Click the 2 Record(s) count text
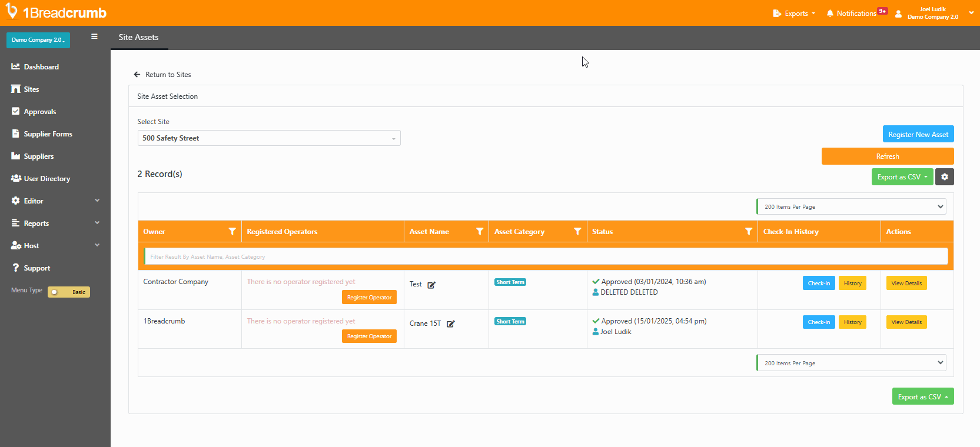The image size is (980, 447). (x=160, y=174)
